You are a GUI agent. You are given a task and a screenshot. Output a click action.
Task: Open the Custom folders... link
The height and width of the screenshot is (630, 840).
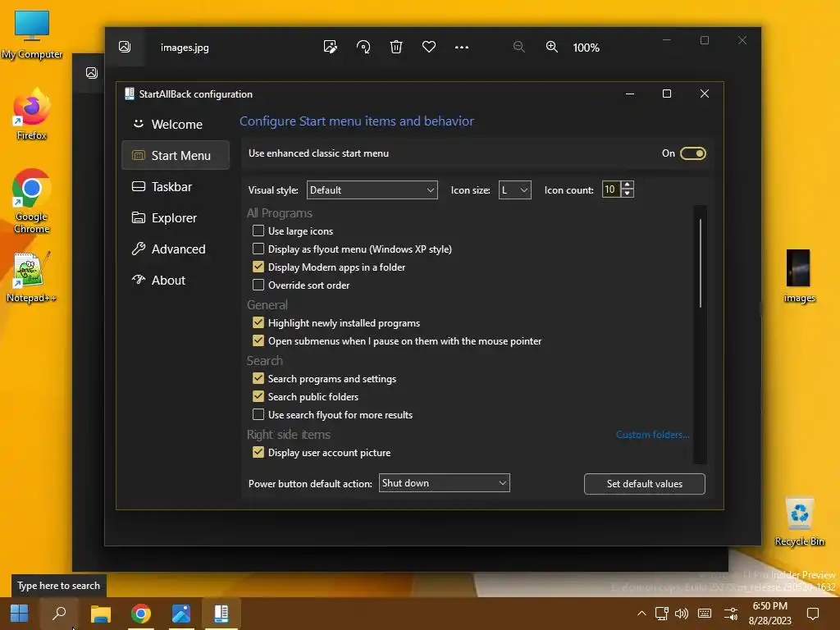click(652, 435)
